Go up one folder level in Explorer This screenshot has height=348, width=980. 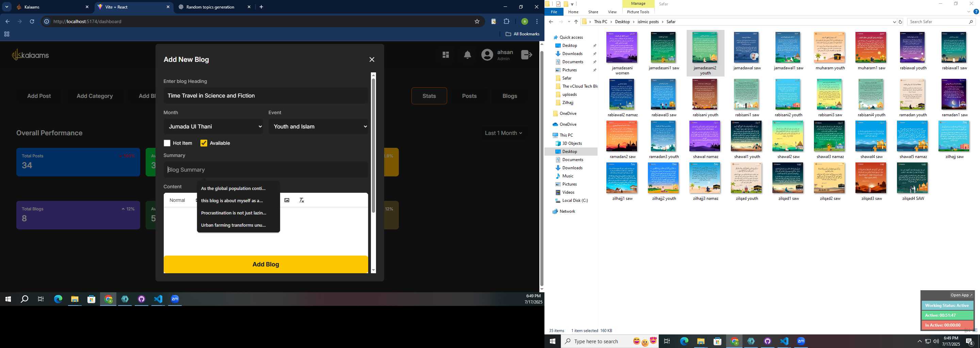click(x=576, y=22)
